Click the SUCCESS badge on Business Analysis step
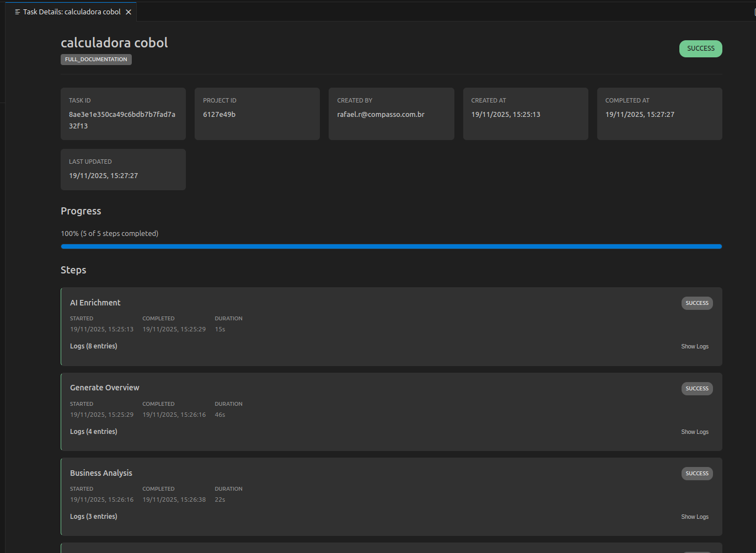Image resolution: width=756 pixels, height=553 pixels. (x=696, y=473)
